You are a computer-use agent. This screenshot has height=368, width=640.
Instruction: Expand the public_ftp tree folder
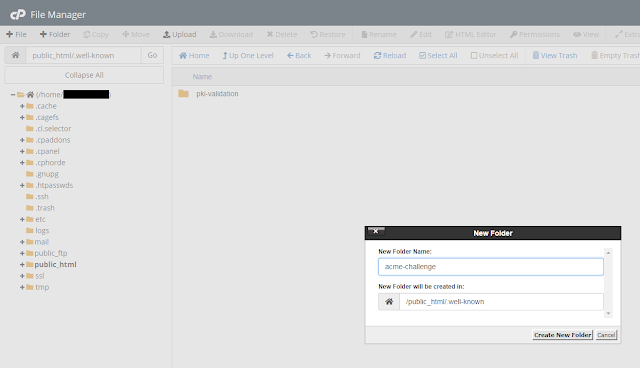click(22, 253)
